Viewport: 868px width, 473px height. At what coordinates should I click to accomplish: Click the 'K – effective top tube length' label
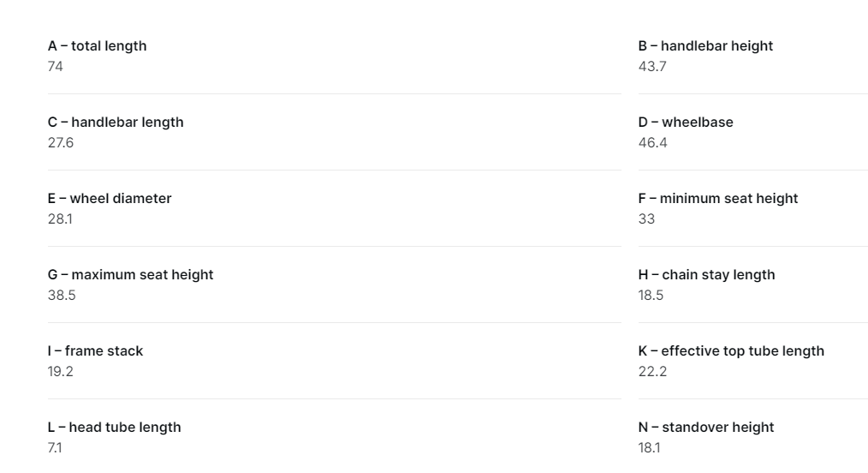731,351
